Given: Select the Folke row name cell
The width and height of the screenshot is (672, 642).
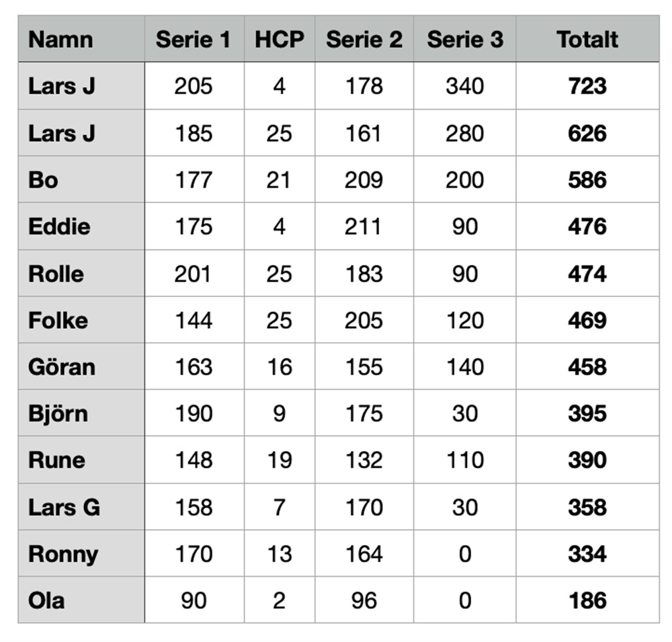Looking at the screenshot, I should click(58, 320).
